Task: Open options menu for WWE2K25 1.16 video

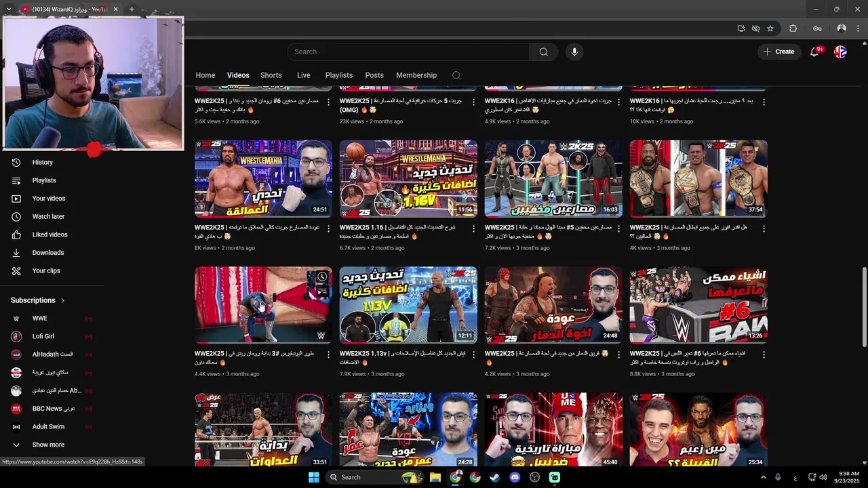Action: point(473,228)
